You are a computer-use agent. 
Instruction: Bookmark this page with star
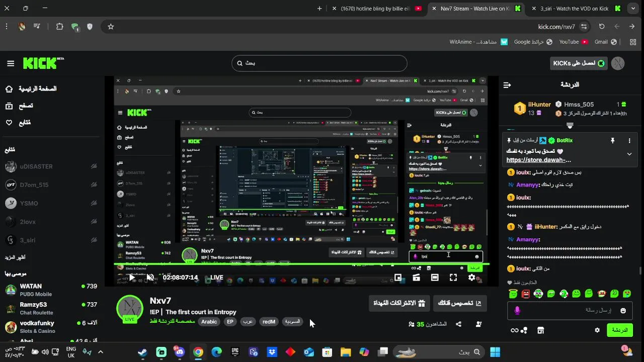pyautogui.click(x=111, y=27)
